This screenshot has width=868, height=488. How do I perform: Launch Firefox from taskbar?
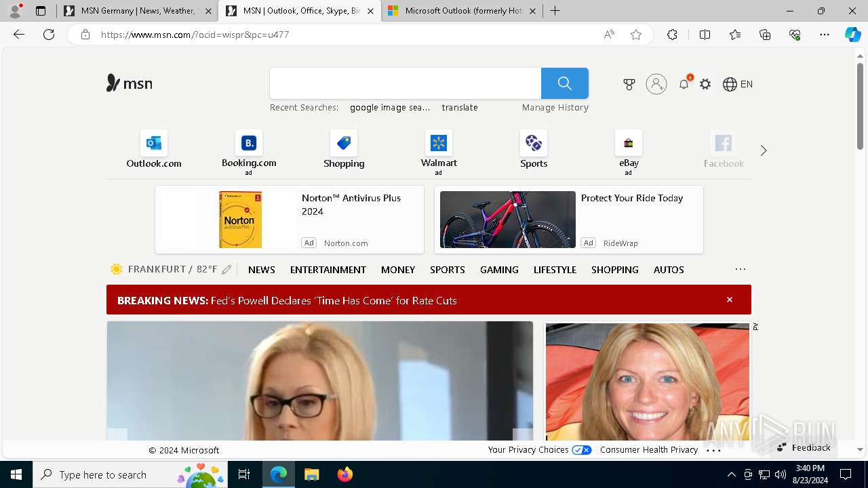click(345, 474)
